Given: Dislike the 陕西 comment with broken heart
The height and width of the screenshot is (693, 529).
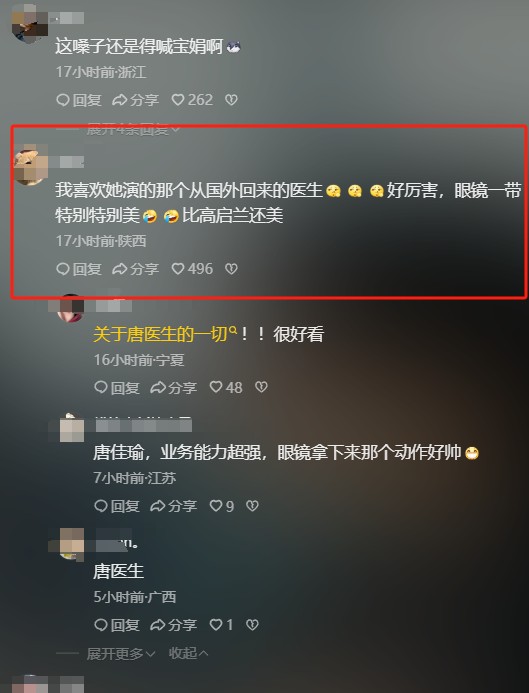Looking at the screenshot, I should [x=231, y=269].
